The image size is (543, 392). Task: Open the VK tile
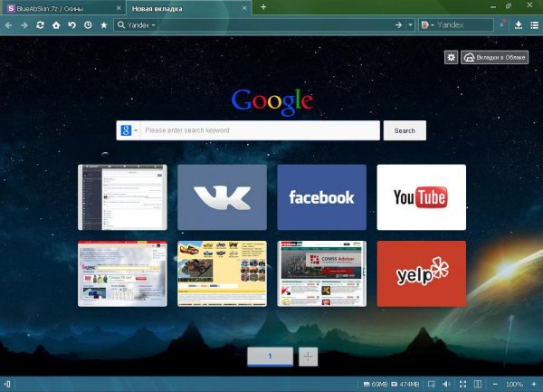pos(222,197)
